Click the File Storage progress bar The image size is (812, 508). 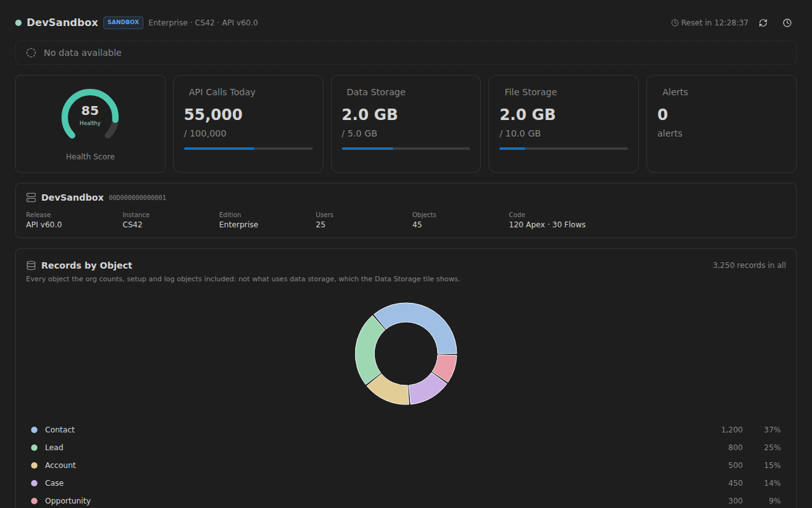coord(563,149)
